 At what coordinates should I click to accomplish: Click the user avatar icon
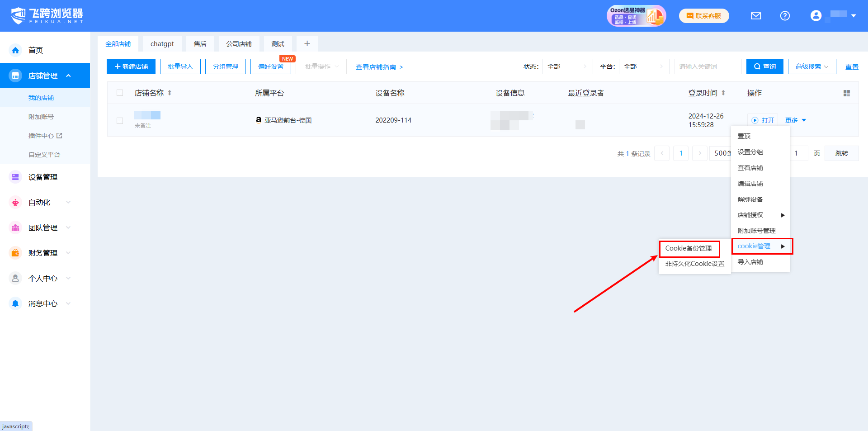pyautogui.click(x=816, y=16)
